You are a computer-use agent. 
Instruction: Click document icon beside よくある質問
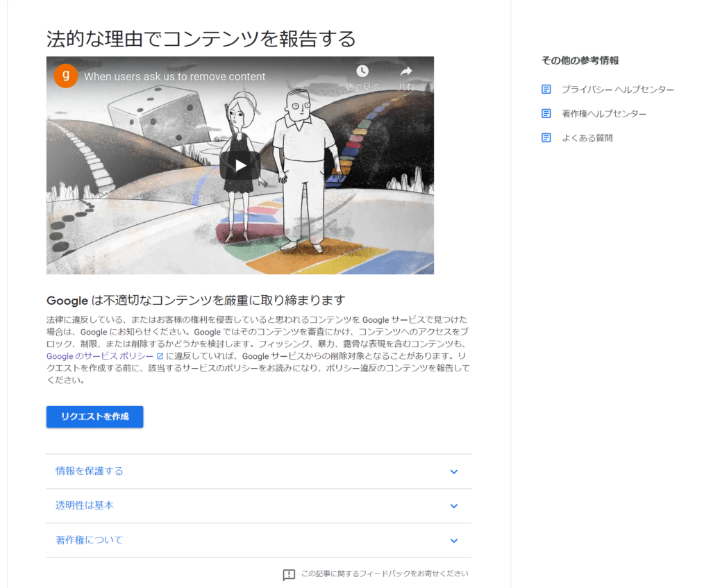tap(546, 138)
